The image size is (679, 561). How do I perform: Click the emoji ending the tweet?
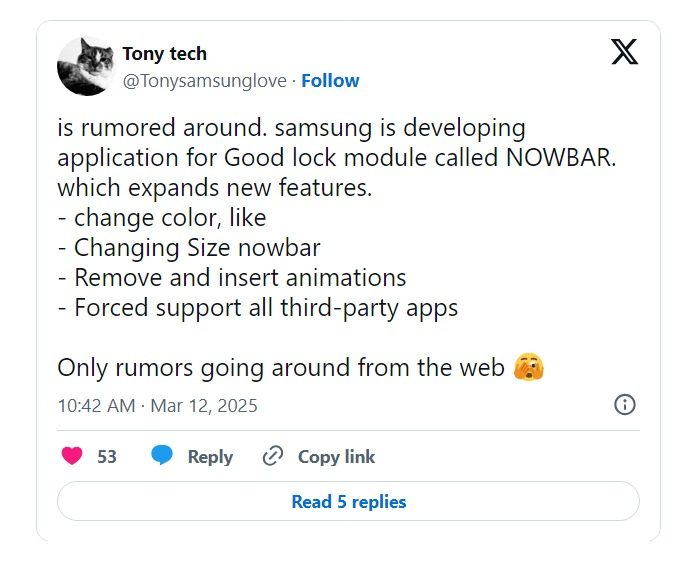click(529, 368)
